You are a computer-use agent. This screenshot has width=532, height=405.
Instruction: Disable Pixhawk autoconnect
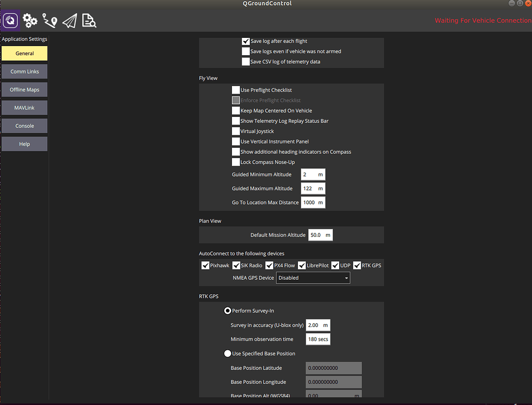pyautogui.click(x=205, y=265)
